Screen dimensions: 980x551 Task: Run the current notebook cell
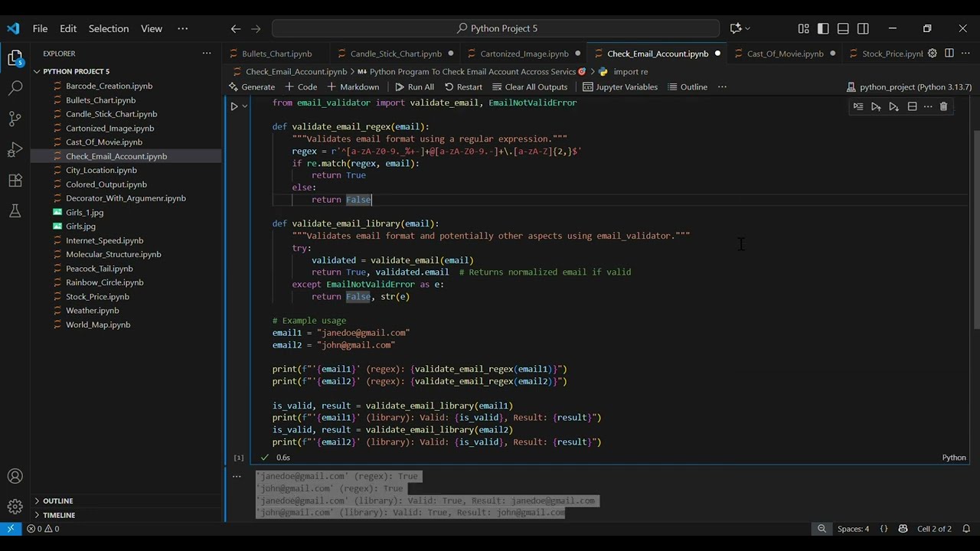pos(234,106)
